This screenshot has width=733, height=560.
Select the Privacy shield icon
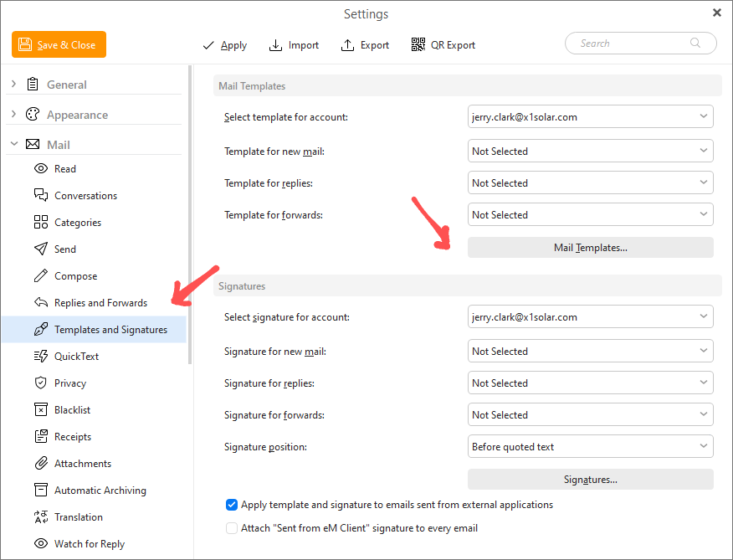coord(41,383)
